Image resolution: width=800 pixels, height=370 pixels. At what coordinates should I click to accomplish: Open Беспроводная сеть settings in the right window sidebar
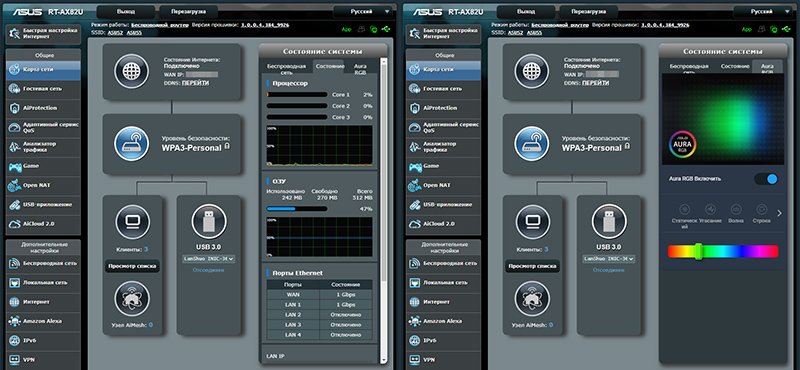443,263
